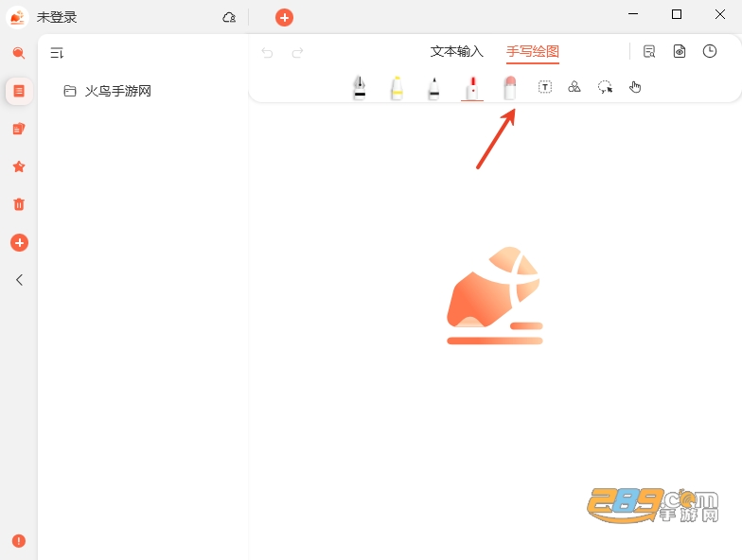Switch to the 手写绘图 tab
Image resolution: width=742 pixels, height=560 pixels.
tap(533, 51)
